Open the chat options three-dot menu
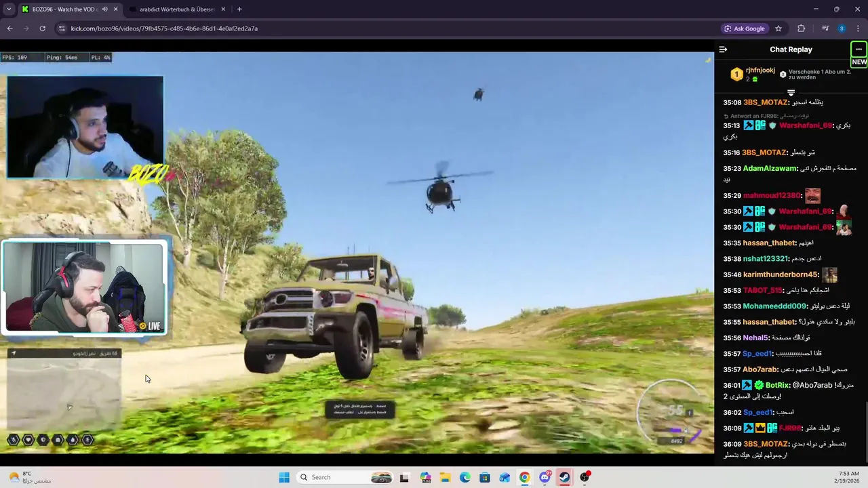Viewport: 868px width, 488px height. (859, 49)
